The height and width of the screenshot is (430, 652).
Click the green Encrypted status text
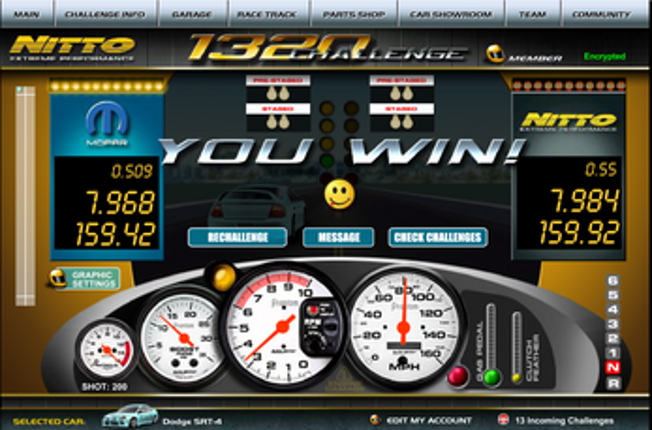pos(605,56)
